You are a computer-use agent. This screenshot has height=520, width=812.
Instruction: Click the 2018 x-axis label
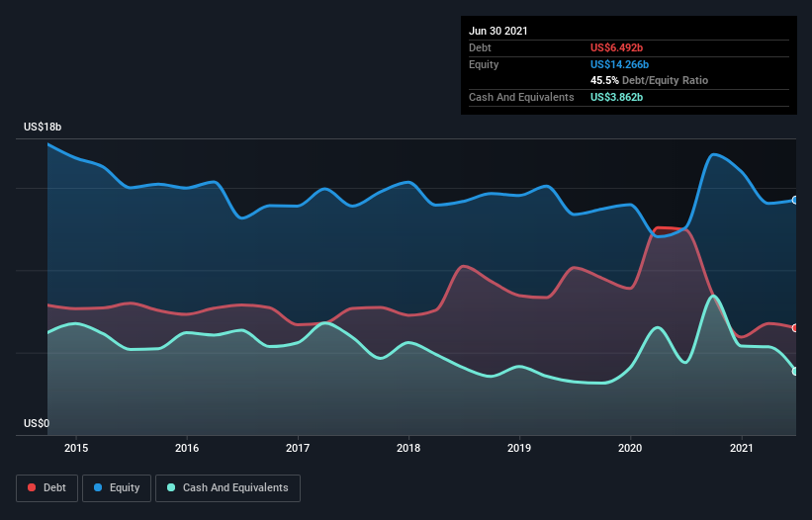click(408, 448)
